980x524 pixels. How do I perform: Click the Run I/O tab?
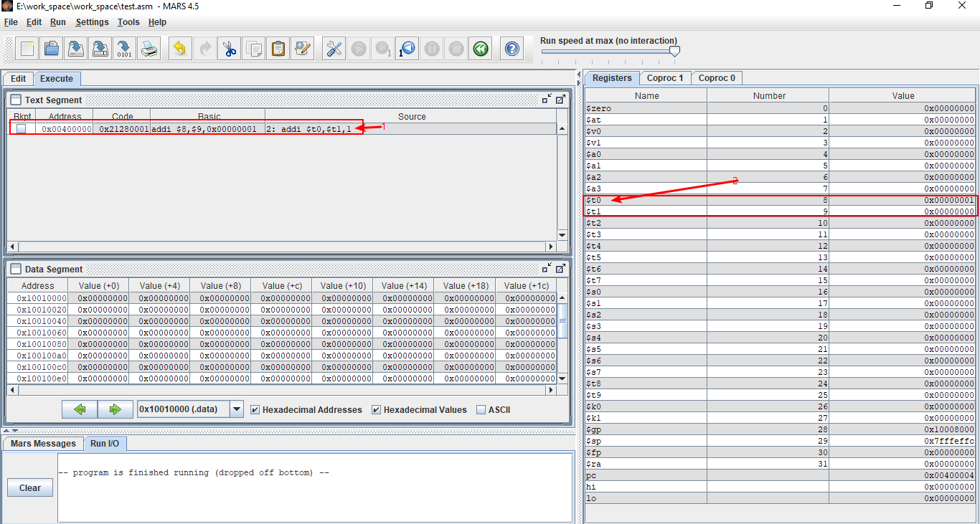click(105, 443)
